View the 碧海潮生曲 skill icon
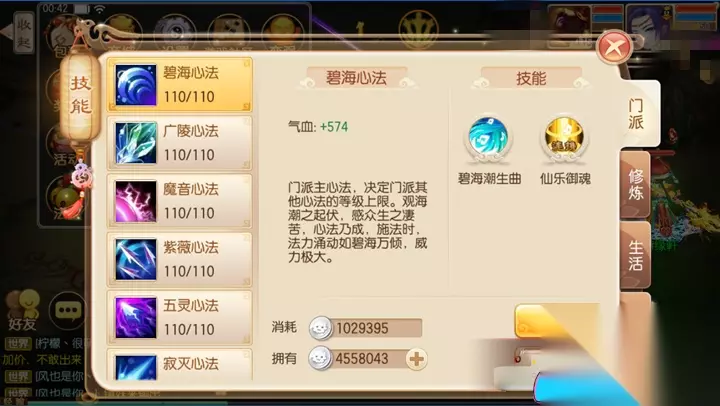Screen dimensions: 720x406 pos(488,136)
